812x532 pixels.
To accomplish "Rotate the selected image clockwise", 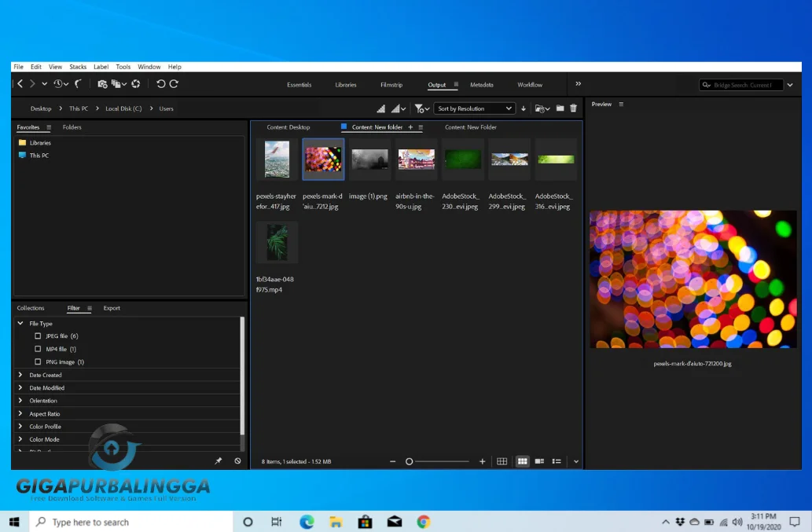I will 173,84.
